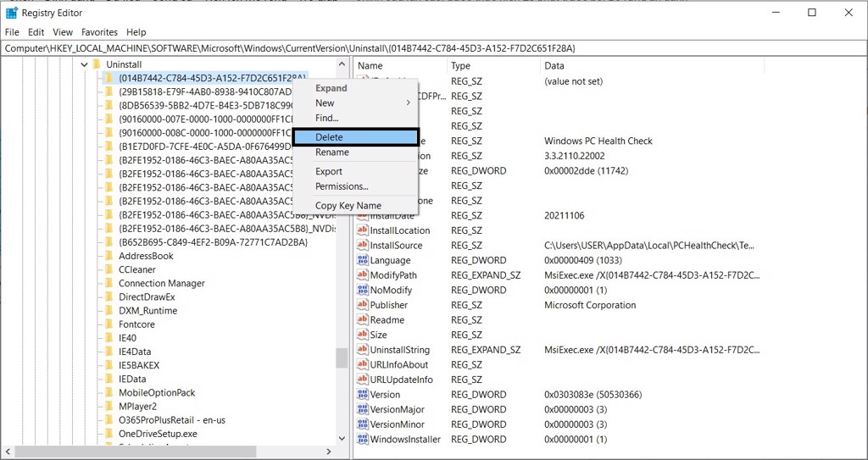Viewport: 868px width, 460px height.
Task: Open the Help menu
Action: (136, 32)
